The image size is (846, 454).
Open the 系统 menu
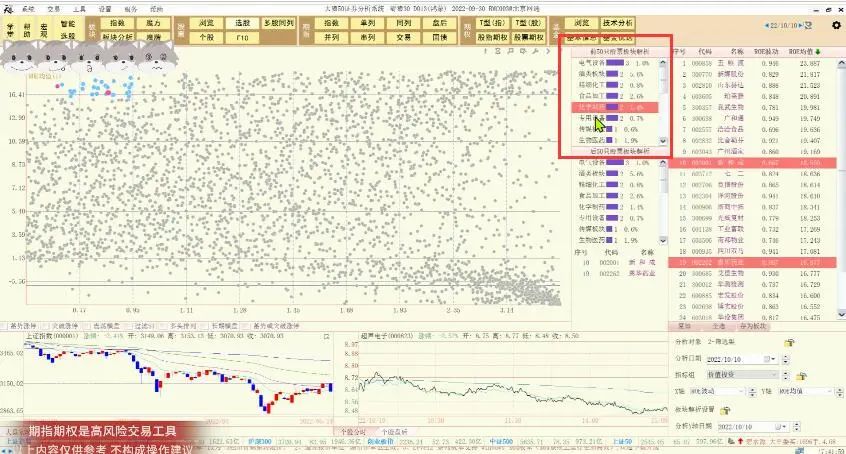28,9
